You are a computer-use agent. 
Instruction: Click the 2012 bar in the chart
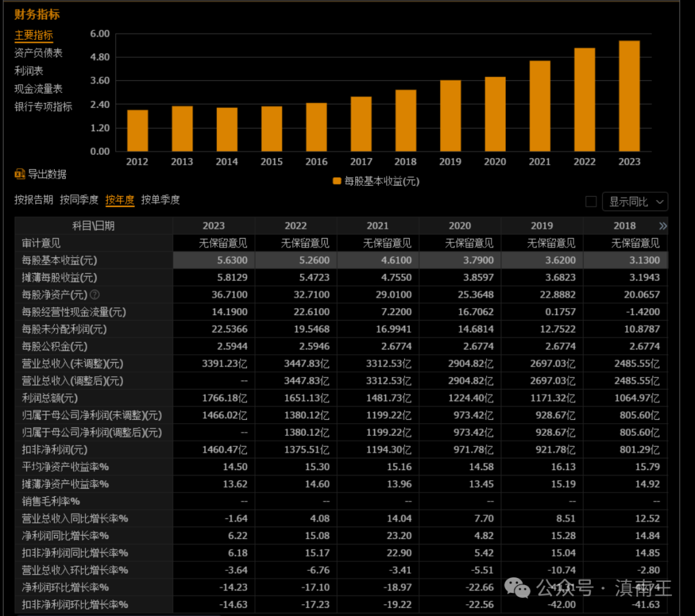click(138, 131)
